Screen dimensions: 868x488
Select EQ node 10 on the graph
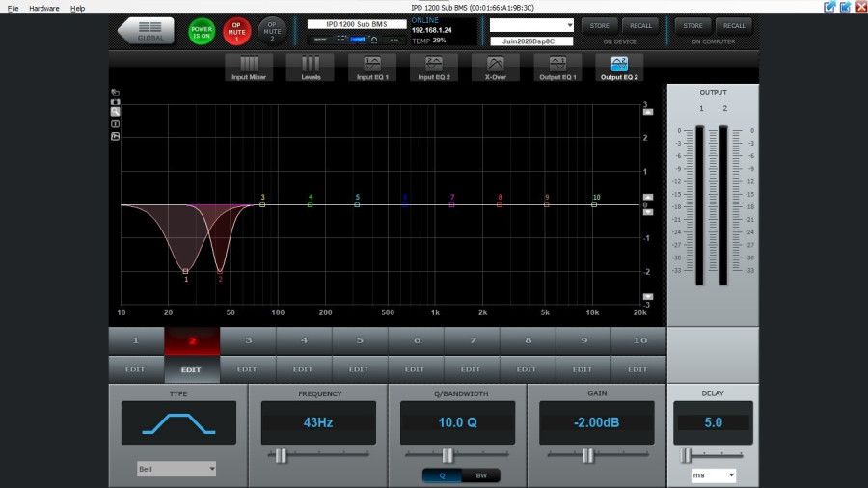[x=594, y=204]
